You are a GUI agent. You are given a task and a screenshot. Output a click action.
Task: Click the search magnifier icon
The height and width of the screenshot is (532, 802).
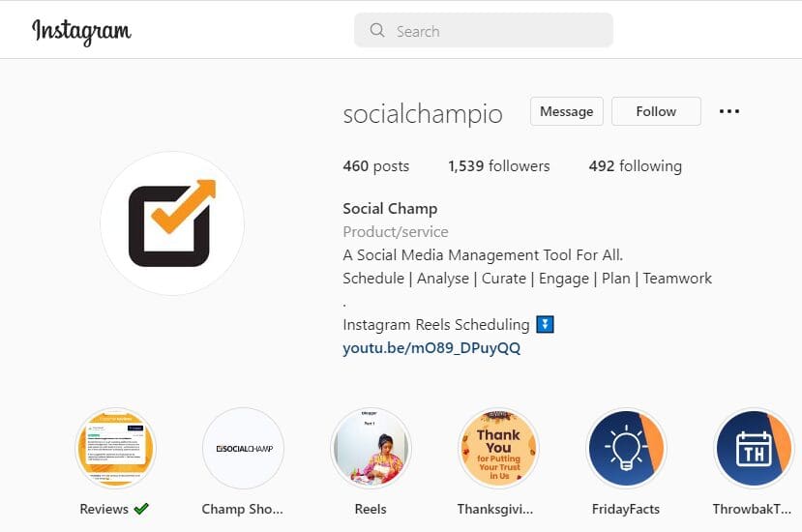pyautogui.click(x=377, y=31)
